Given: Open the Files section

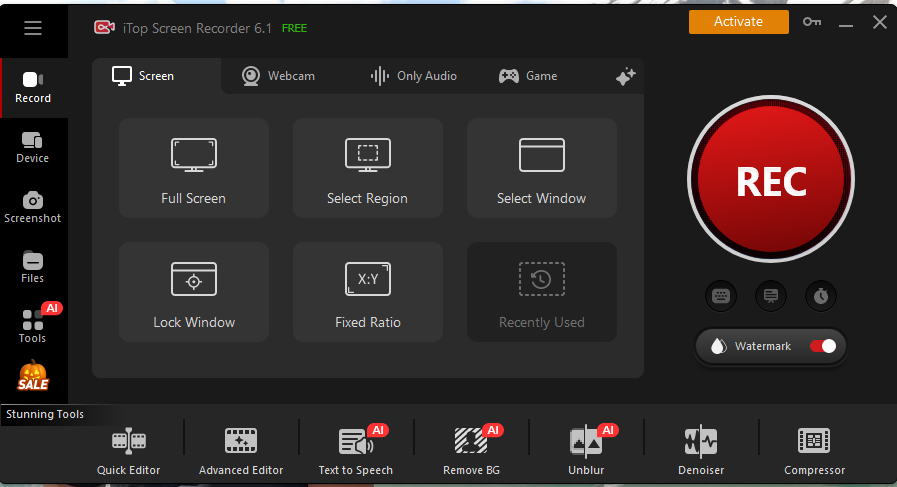Looking at the screenshot, I should 33,267.
